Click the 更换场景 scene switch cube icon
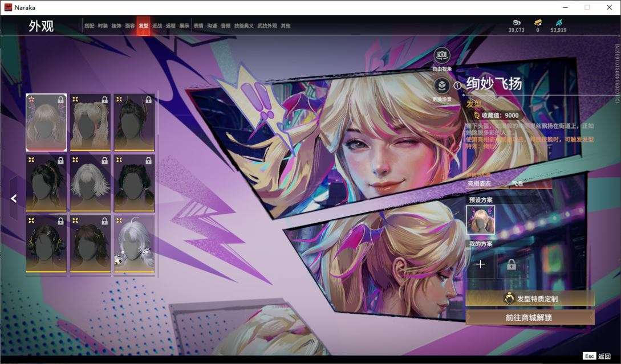The height and width of the screenshot is (364, 621). [x=441, y=85]
